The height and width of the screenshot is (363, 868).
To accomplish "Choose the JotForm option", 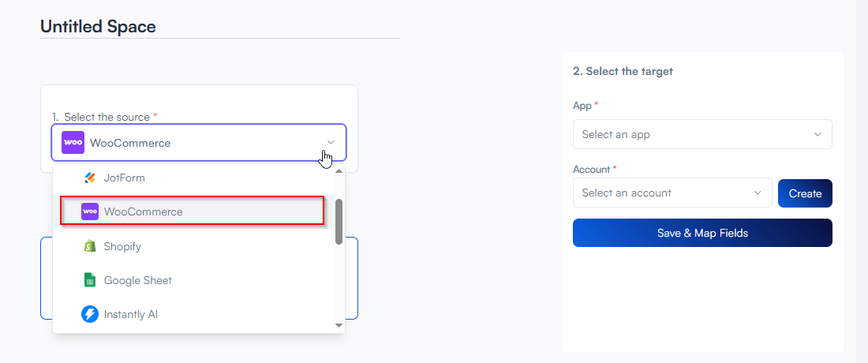I will click(x=125, y=178).
